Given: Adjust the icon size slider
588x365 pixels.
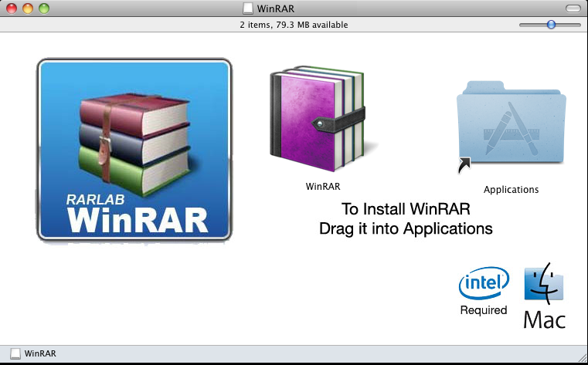Looking at the screenshot, I should click(551, 25).
